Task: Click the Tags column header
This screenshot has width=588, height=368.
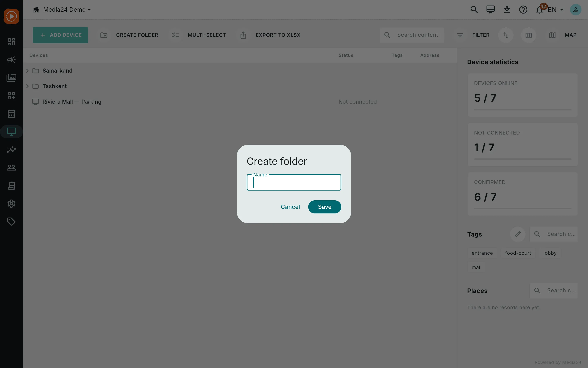Action: [397, 55]
